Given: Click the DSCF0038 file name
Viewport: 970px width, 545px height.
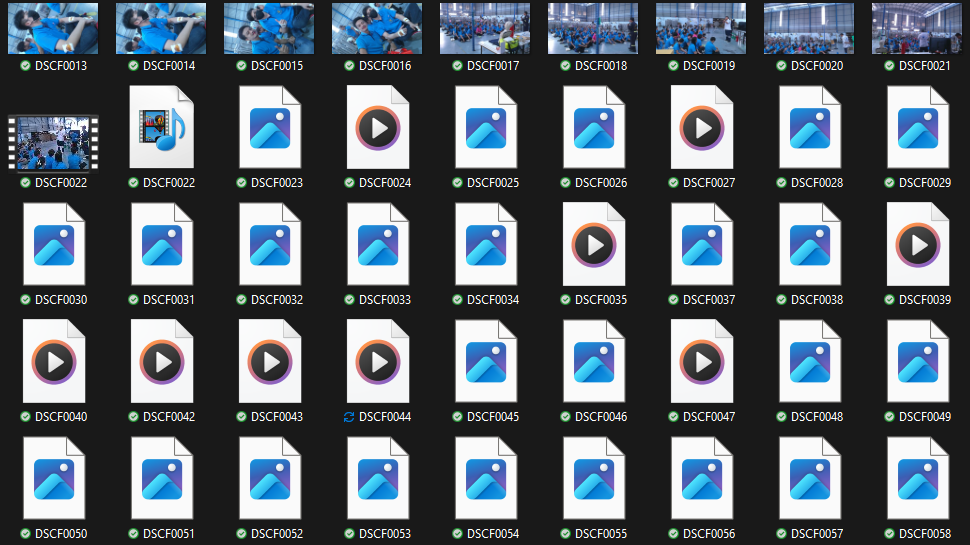Looking at the screenshot, I should pyautogui.click(x=817, y=299).
